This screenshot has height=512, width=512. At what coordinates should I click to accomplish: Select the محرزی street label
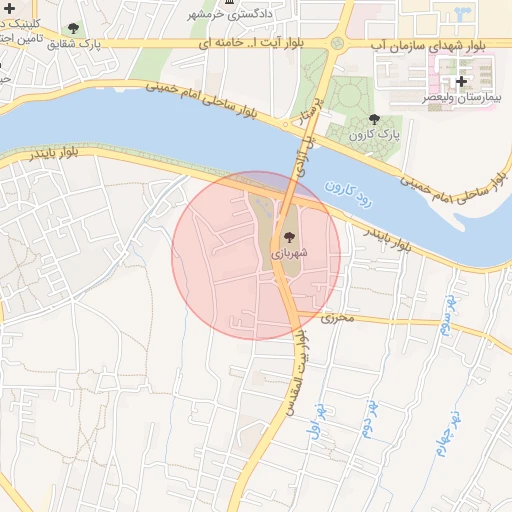point(337,318)
